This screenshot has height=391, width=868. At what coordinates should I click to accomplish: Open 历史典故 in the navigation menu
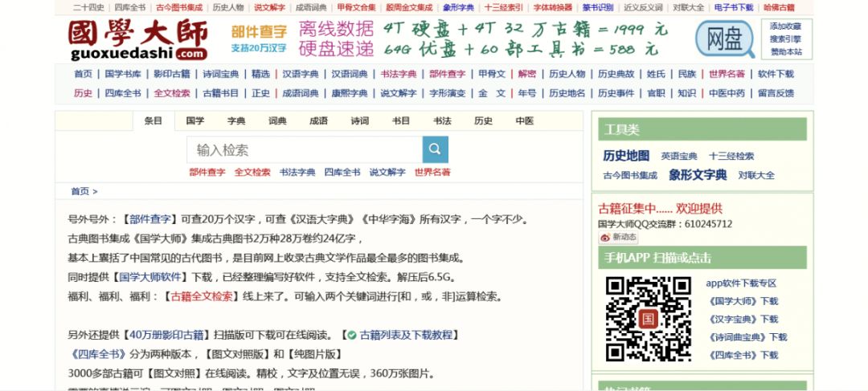(616, 74)
